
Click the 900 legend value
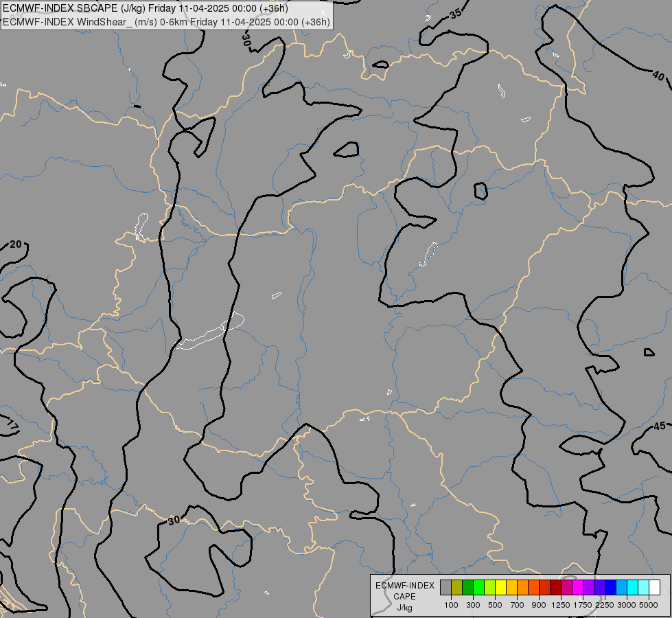(x=539, y=605)
